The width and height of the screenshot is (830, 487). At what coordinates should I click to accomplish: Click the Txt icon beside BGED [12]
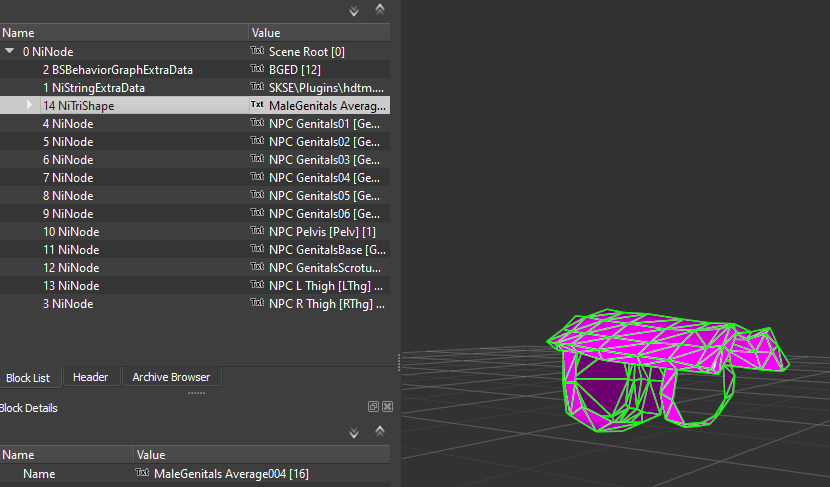(x=257, y=69)
